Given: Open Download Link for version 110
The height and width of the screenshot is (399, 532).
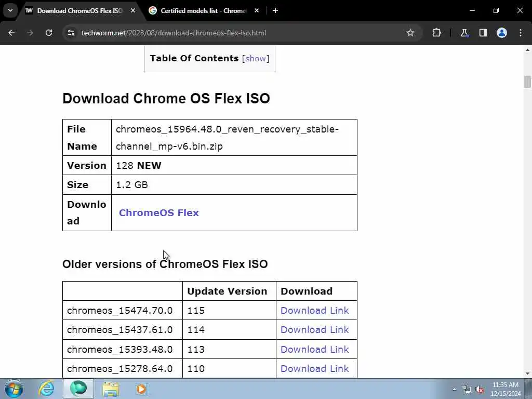Looking at the screenshot, I should 314,369.
